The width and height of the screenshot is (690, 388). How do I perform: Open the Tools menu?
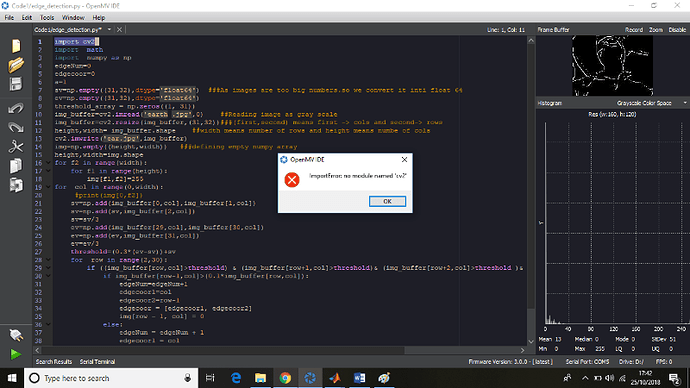point(47,18)
